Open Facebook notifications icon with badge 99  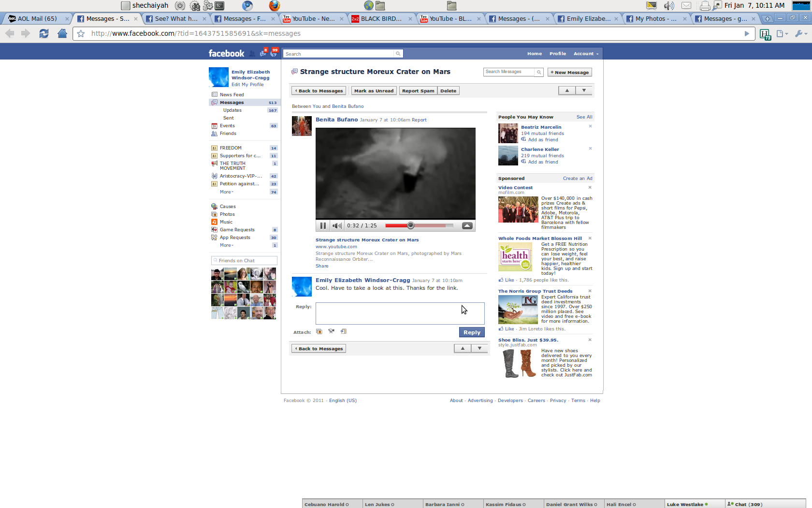tap(274, 53)
